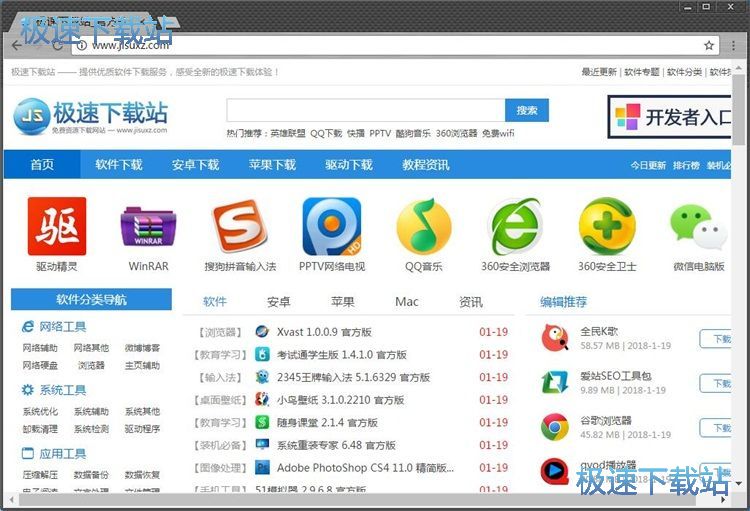Download 爱站SEO工具包 with 下载 button
Screen dimensions: 750x511
pyautogui.click(x=716, y=383)
